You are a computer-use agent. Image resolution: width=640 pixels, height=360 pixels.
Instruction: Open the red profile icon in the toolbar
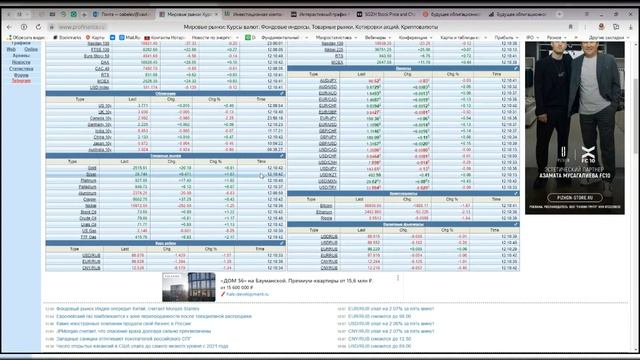[x=601, y=27]
